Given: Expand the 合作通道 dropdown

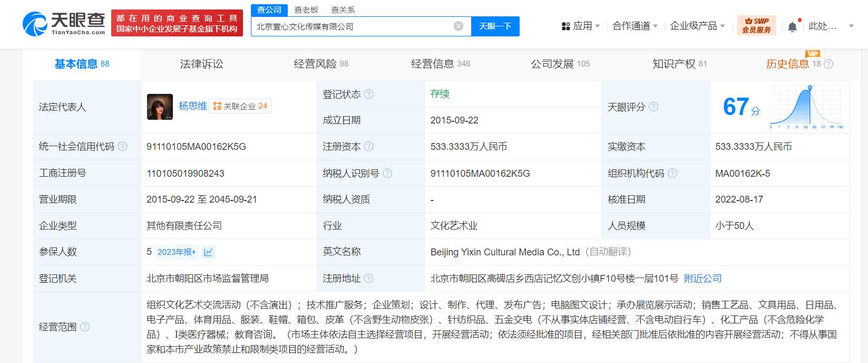Looking at the screenshot, I should [635, 26].
